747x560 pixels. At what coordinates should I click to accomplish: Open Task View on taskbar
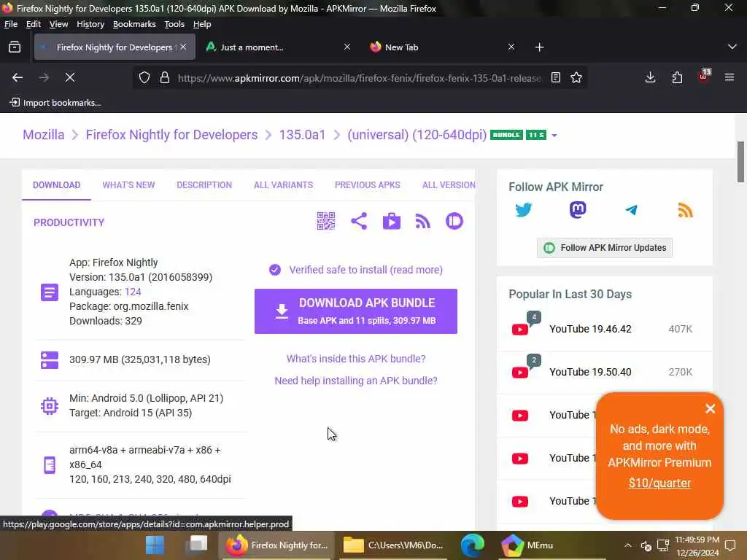(197, 545)
